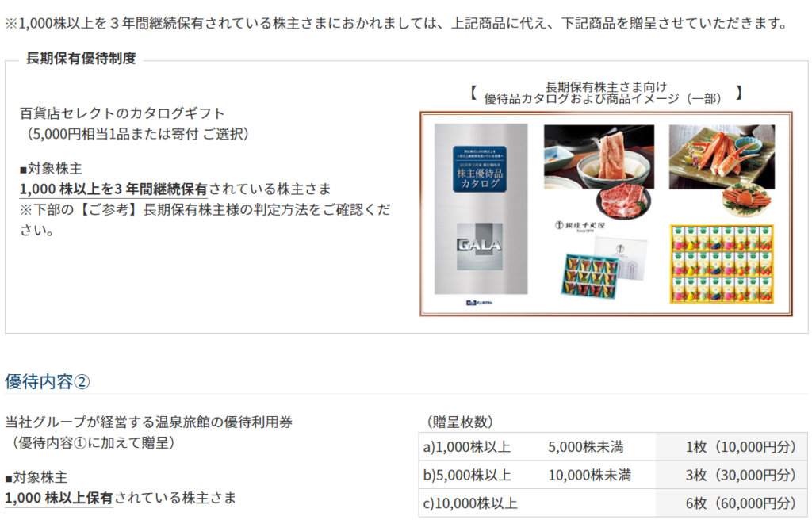
Task: Click underlined text 1,000 株以上保有
Action: click(x=59, y=498)
